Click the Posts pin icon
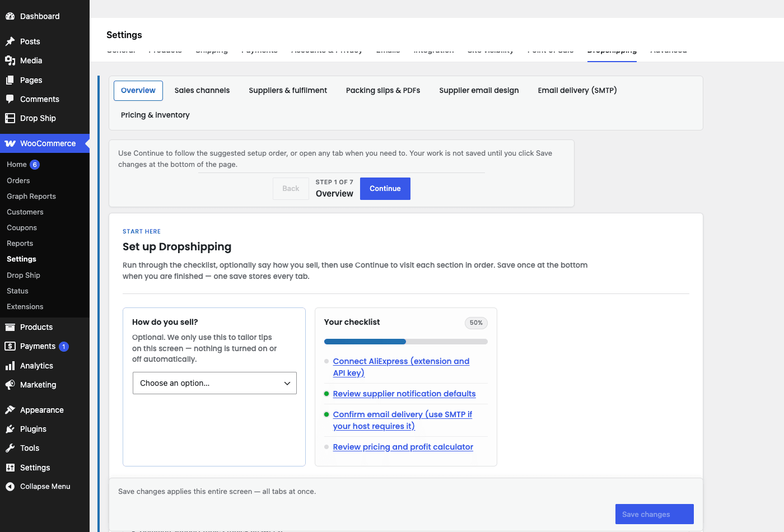The image size is (784, 532). point(10,41)
